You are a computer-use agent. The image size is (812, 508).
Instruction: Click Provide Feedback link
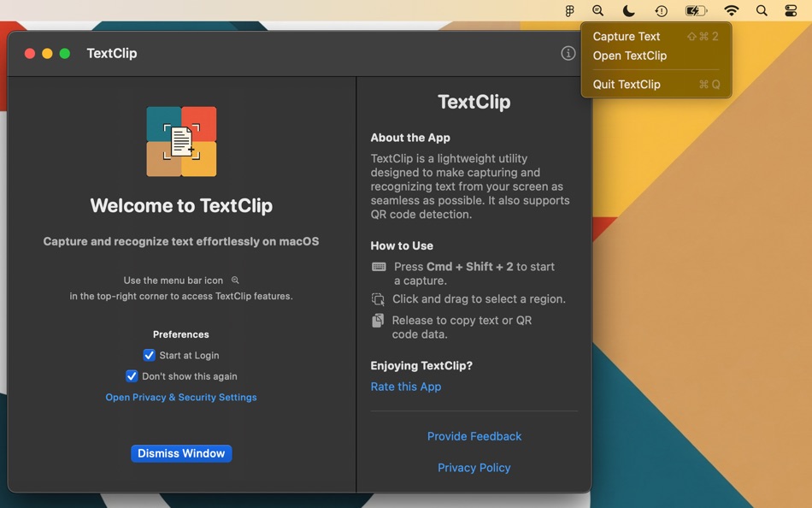(x=474, y=436)
